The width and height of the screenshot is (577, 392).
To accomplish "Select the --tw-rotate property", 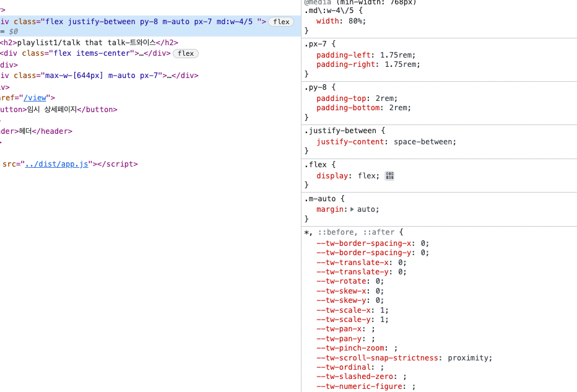I will point(341,281).
